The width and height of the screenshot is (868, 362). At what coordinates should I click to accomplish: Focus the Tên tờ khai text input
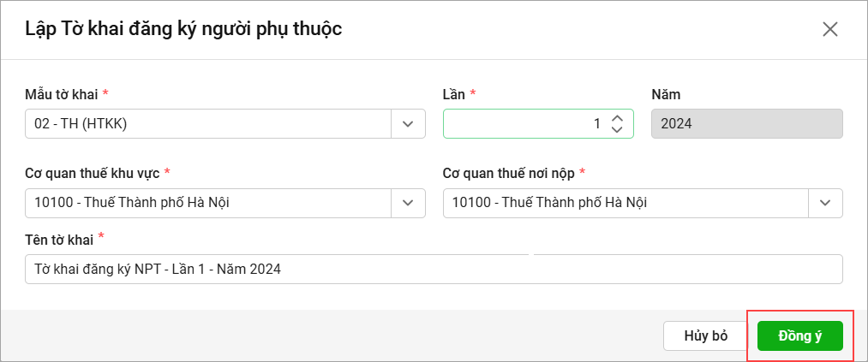click(434, 269)
